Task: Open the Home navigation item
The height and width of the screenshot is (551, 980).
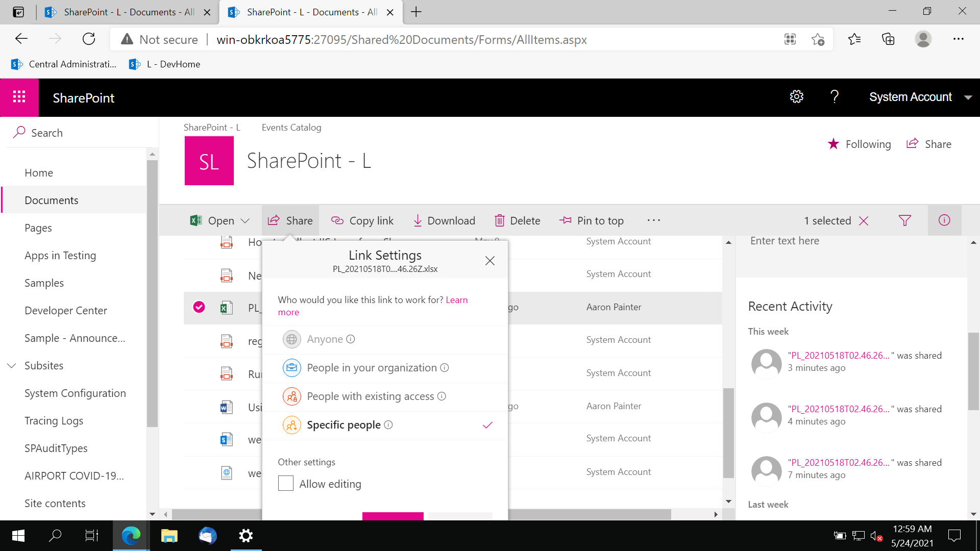Action: coord(39,173)
